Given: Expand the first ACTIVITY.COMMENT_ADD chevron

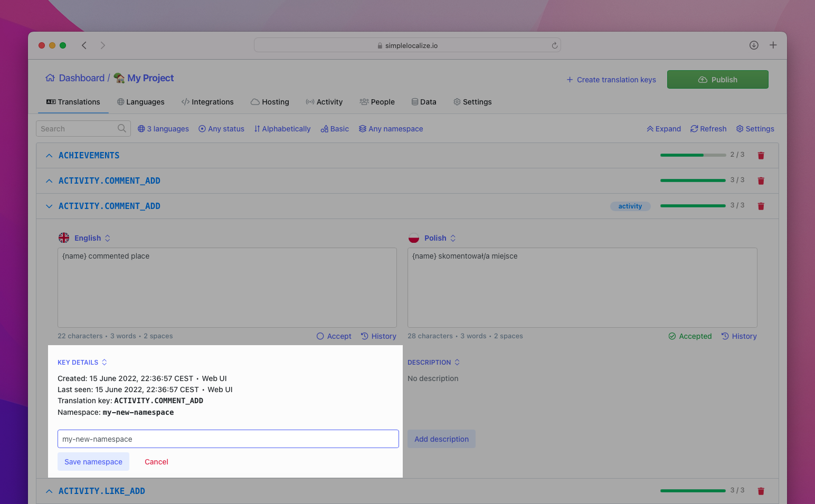Looking at the screenshot, I should (49, 180).
